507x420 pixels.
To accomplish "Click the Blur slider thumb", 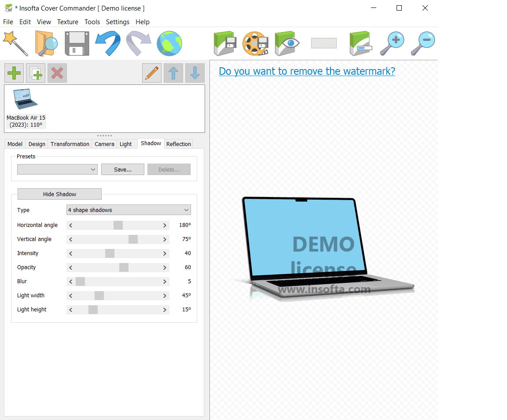I will point(80,281).
